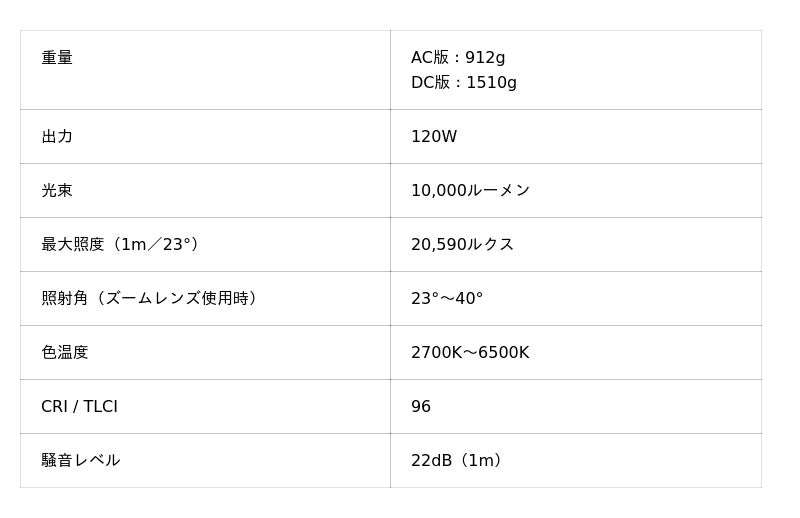
Task: Select the 120W output value
Action: point(434,137)
